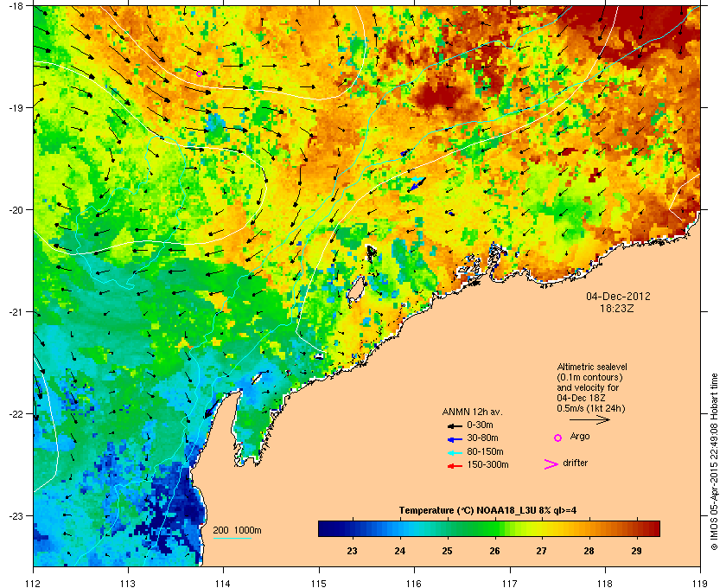Viewport: 726px width, 588px height.
Task: Click the colorbar at 25 degrees green
Action: [447, 528]
